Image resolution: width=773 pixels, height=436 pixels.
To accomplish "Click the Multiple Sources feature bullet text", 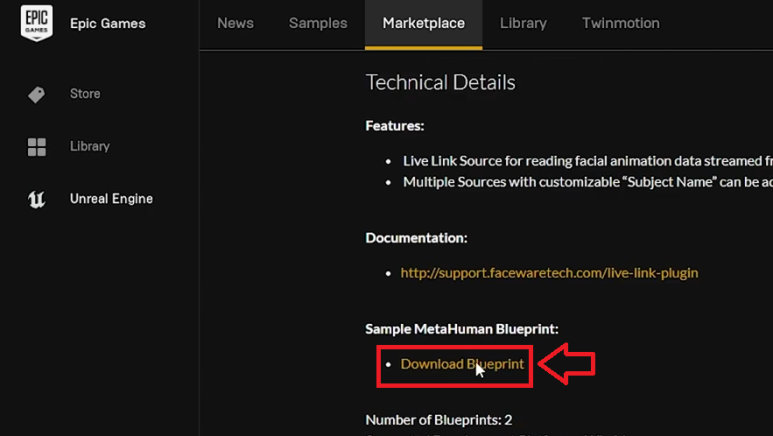I will click(x=588, y=182).
